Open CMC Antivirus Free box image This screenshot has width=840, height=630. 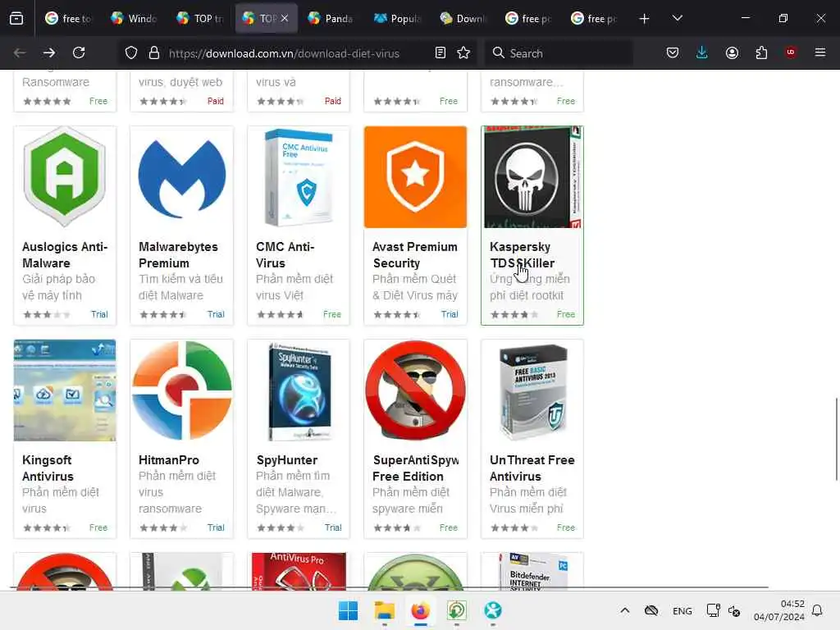[299, 177]
